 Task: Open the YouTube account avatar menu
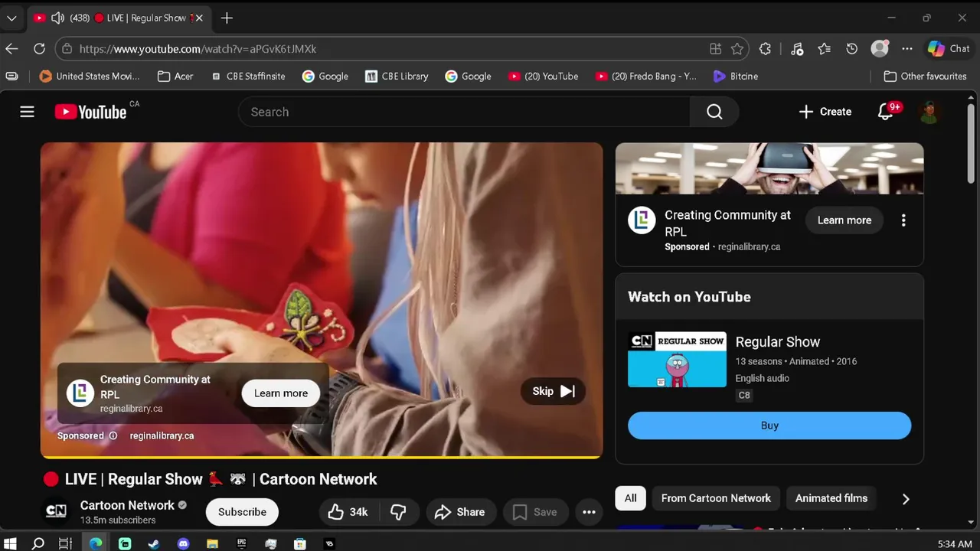(929, 112)
